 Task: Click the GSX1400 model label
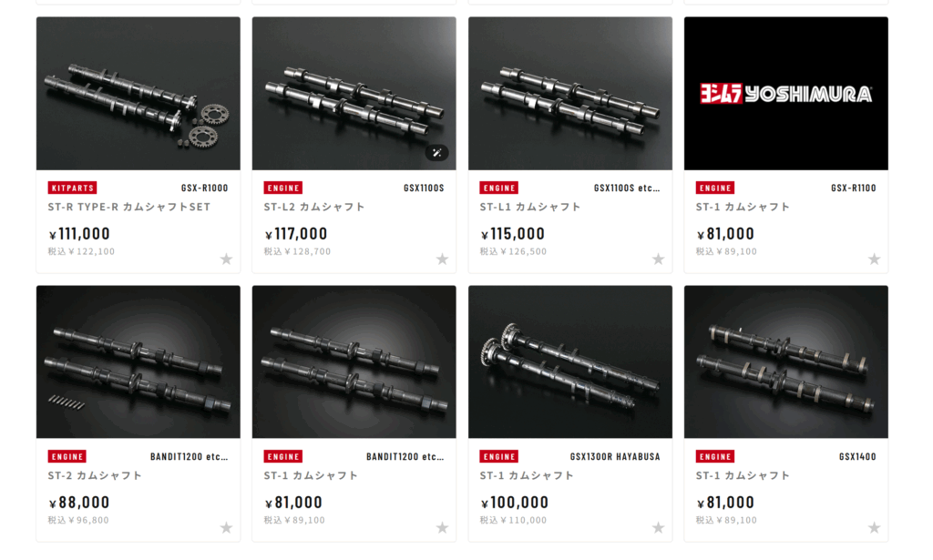pyautogui.click(x=857, y=456)
